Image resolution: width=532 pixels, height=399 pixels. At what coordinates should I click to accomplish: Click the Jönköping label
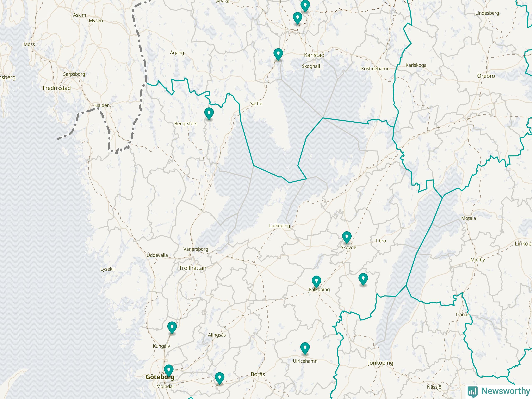[381, 363]
